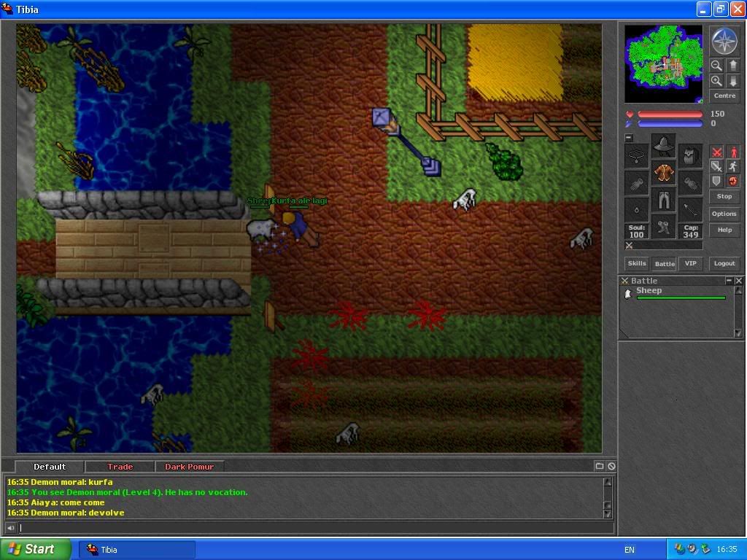Open the Options dialog
Viewport: 747px width, 560px height.
point(724,214)
